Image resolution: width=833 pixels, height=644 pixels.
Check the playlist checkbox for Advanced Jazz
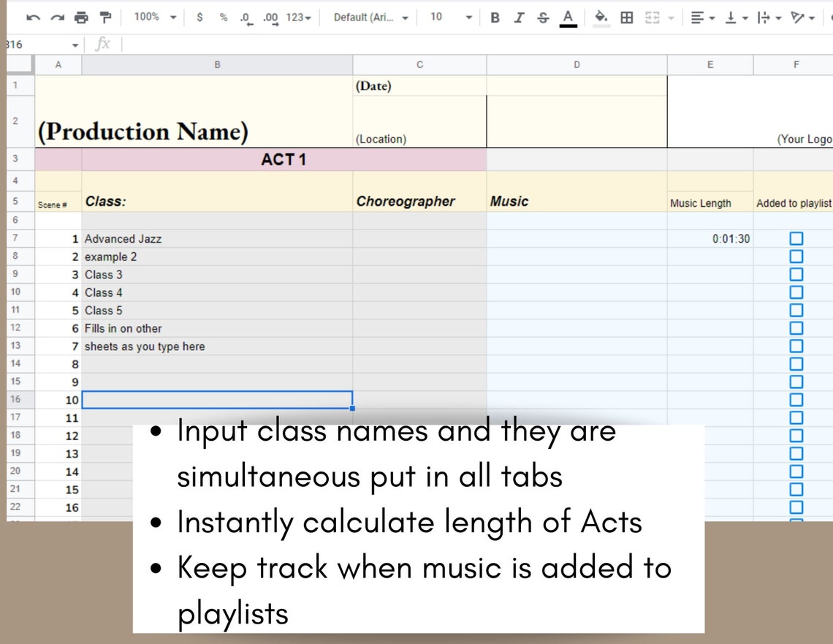(x=796, y=238)
